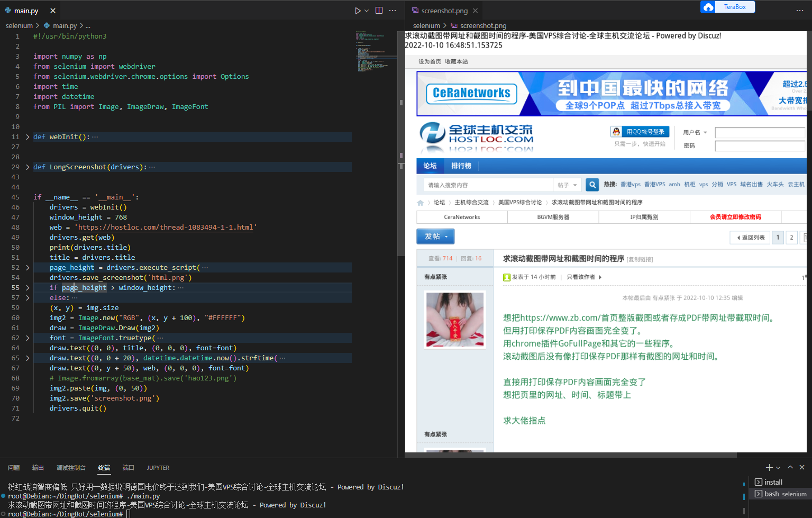Viewport: 812px width, 518px height.
Task: Open run options dropdown next to play
Action: click(x=367, y=11)
